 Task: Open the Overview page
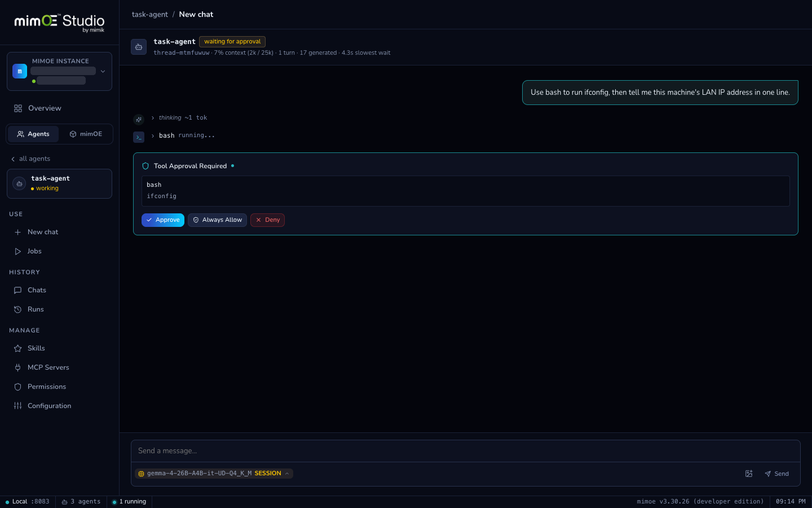pyautogui.click(x=59, y=108)
